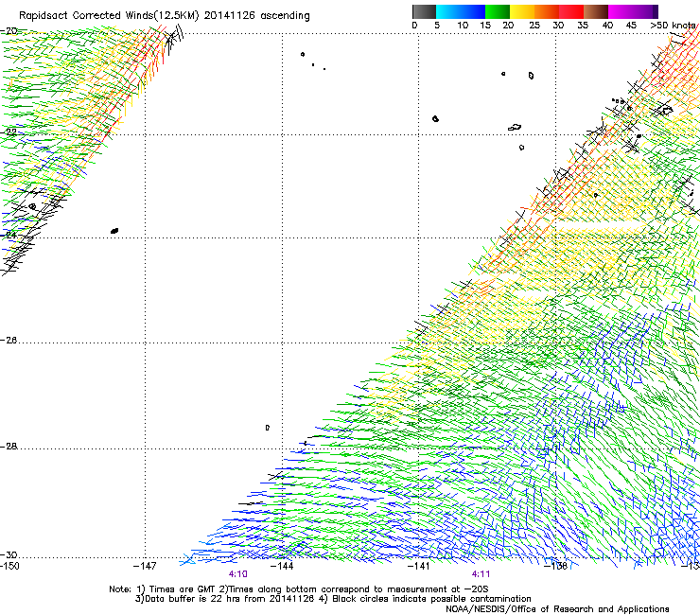Click the latitude axis label "-28"
The height and width of the screenshot is (615, 700).
9,447
